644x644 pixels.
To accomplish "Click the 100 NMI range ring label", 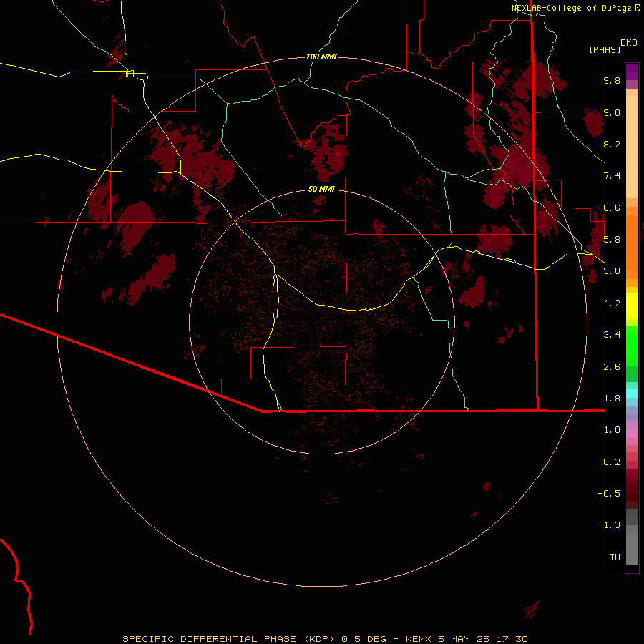I will (321, 57).
